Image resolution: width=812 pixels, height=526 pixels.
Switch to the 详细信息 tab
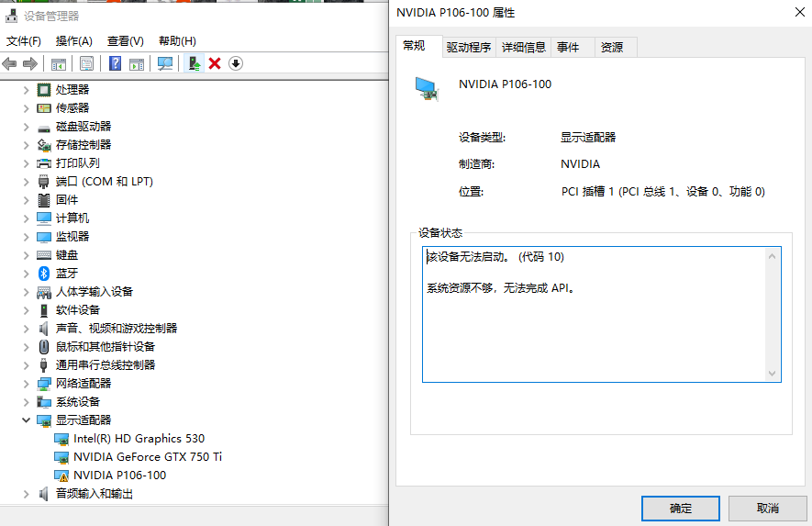pyautogui.click(x=524, y=47)
